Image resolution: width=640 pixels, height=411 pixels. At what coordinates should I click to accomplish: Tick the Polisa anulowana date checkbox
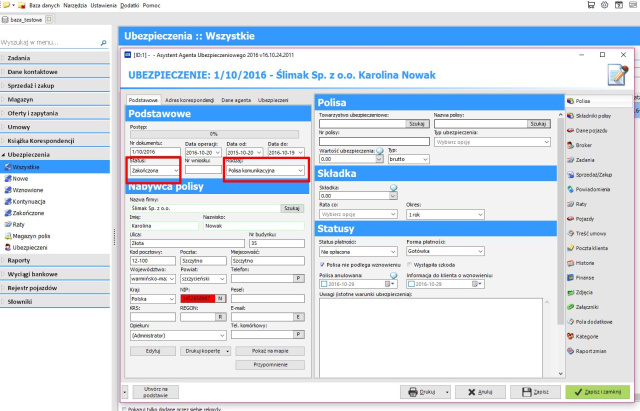pos(324,284)
